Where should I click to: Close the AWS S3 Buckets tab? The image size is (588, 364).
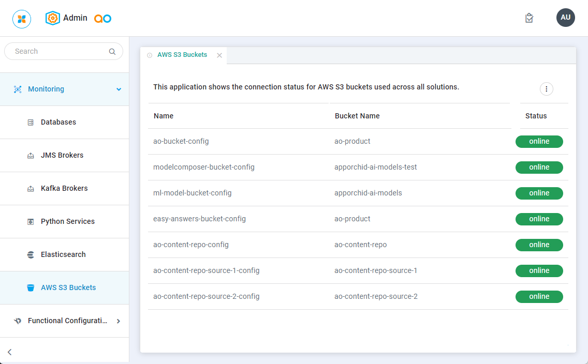[219, 55]
